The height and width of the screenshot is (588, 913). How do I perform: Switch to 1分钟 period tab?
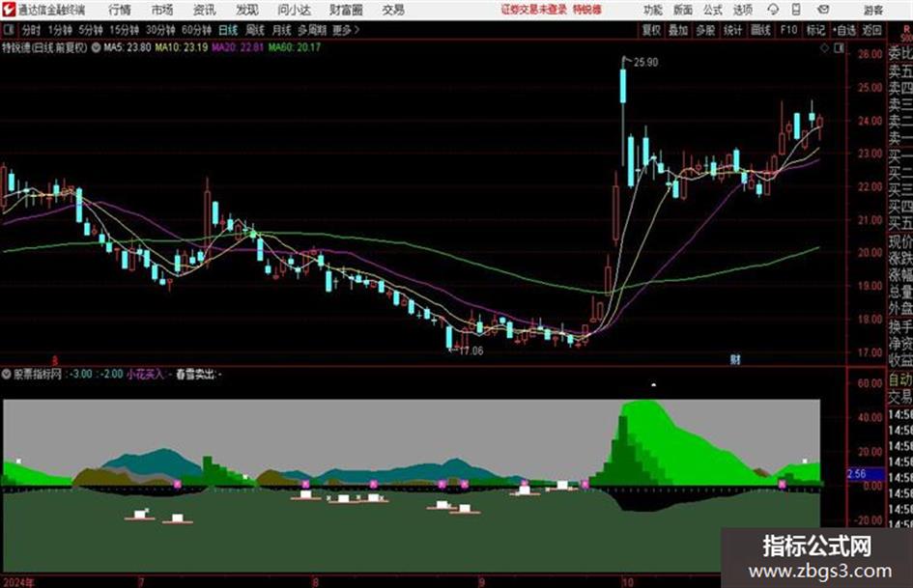(60, 30)
